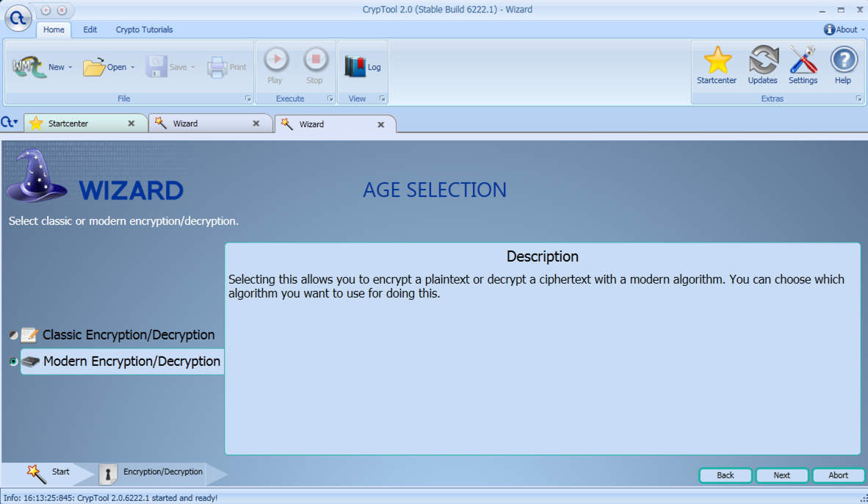Expand the Save dropdown arrow
The image size is (868, 504).
point(192,68)
